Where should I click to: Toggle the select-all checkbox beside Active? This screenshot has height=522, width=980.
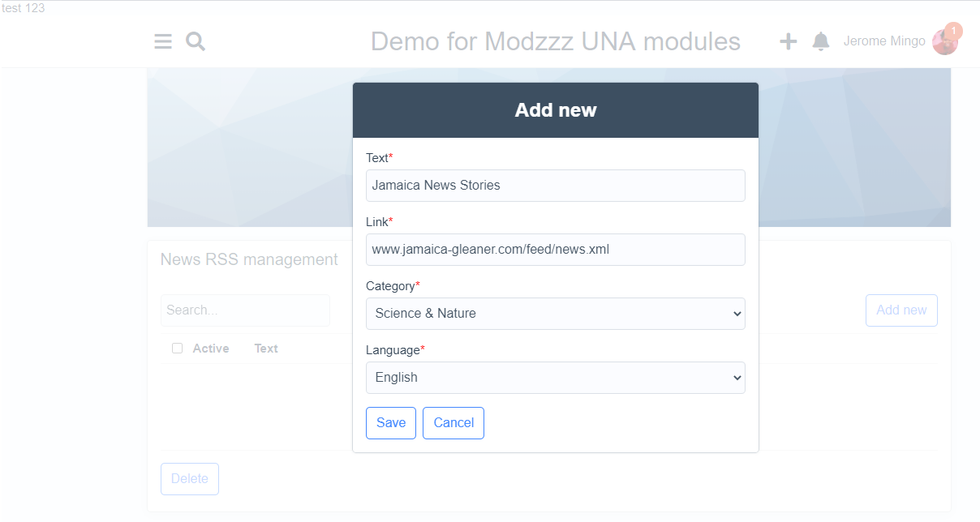(x=177, y=349)
